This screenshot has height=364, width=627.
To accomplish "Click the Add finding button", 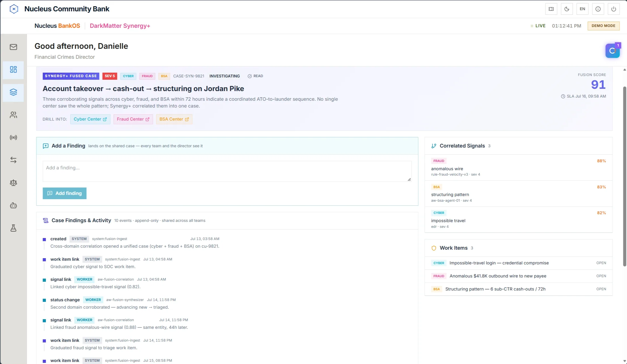I will [x=64, y=193].
